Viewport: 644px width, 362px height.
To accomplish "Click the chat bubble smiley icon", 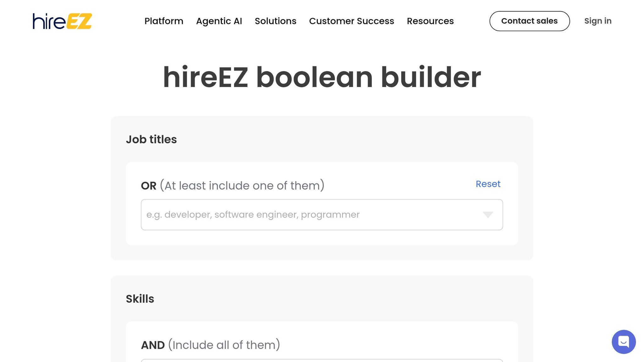I will pos(624,342).
